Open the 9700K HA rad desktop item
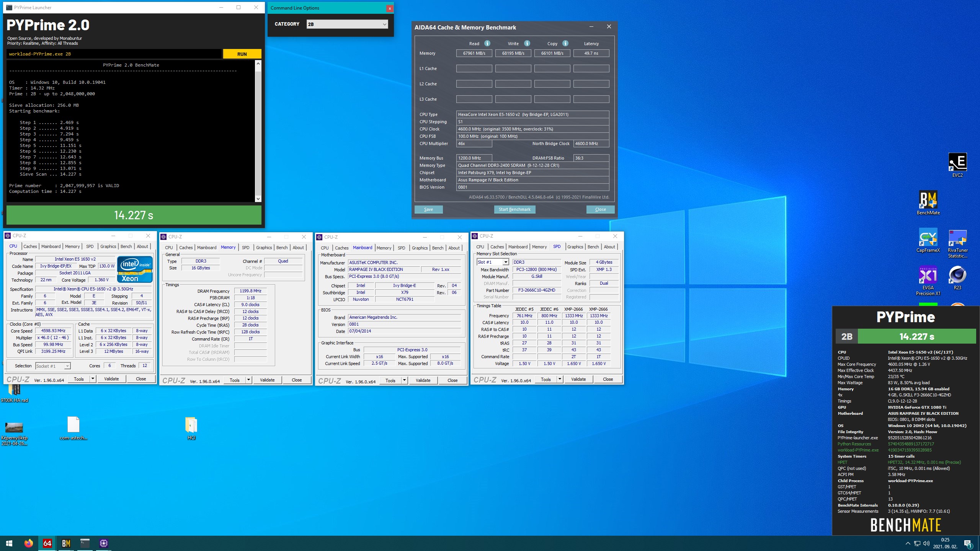This screenshot has height=551, width=980. 15,393
